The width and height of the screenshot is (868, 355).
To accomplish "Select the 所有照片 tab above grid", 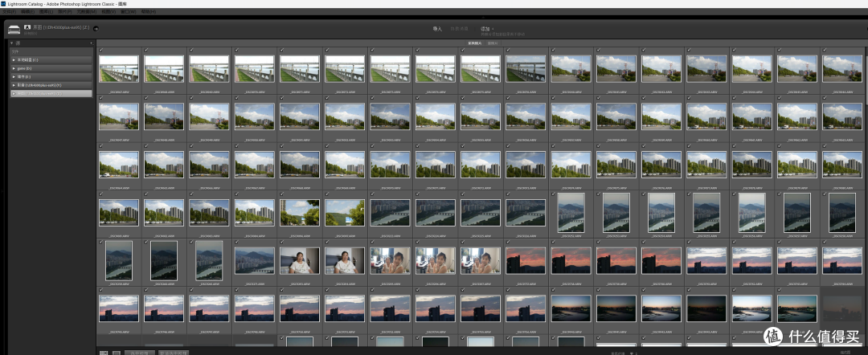I will tap(474, 43).
